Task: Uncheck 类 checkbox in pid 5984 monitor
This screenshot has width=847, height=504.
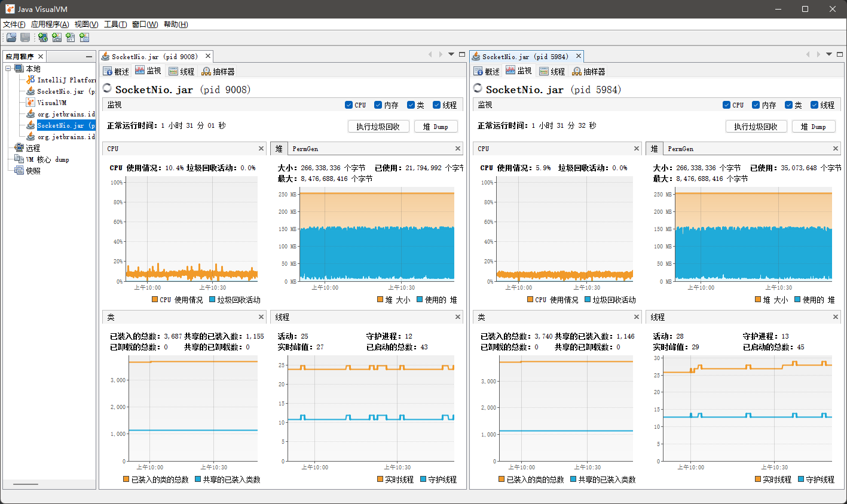Action: pos(788,105)
